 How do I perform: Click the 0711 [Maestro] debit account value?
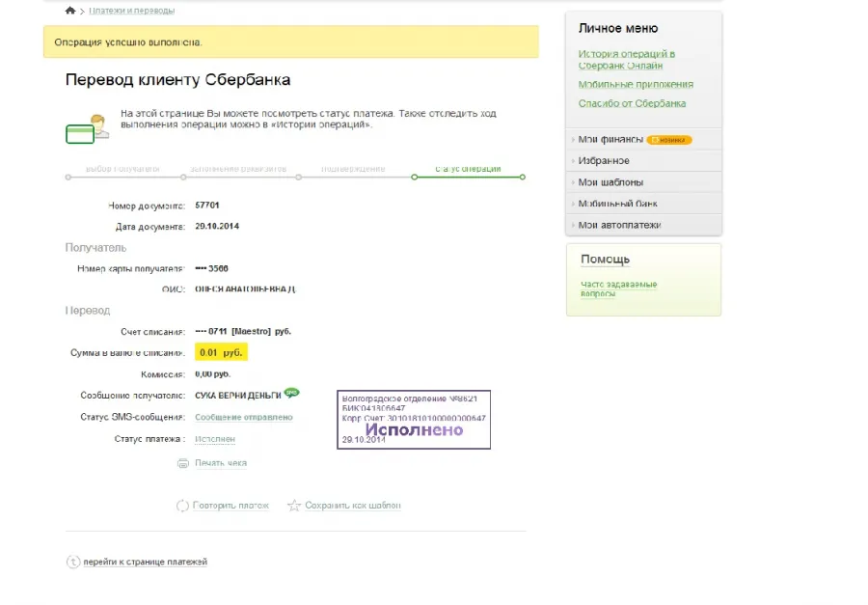[243, 331]
